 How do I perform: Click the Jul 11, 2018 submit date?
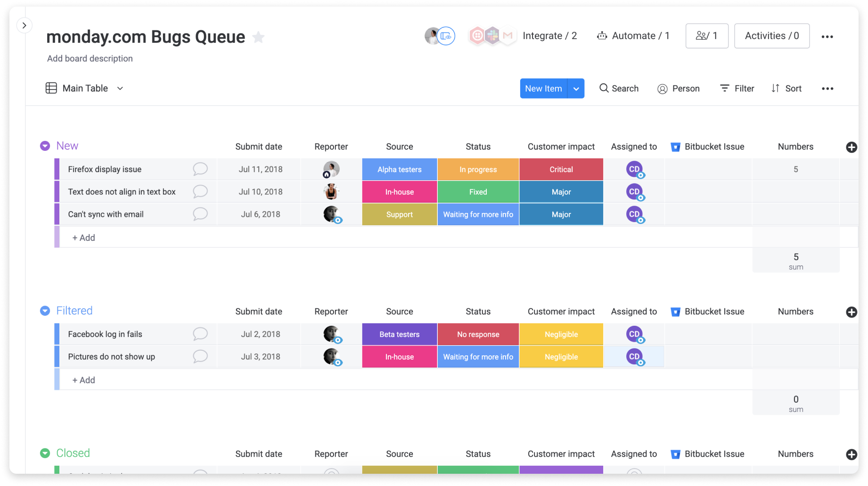pos(261,169)
